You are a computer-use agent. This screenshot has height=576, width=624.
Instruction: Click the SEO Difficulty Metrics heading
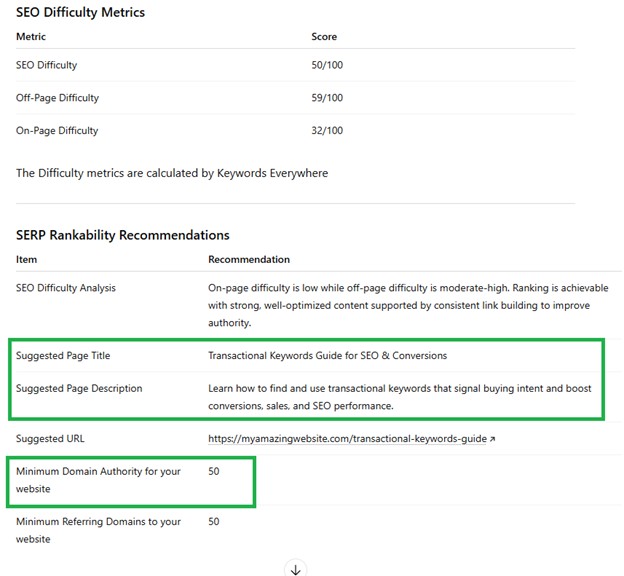pos(80,12)
